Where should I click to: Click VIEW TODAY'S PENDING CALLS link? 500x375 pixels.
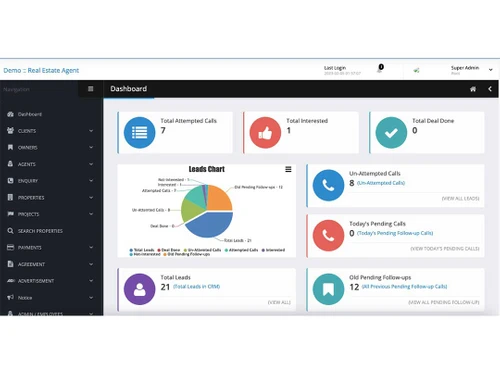point(445,249)
